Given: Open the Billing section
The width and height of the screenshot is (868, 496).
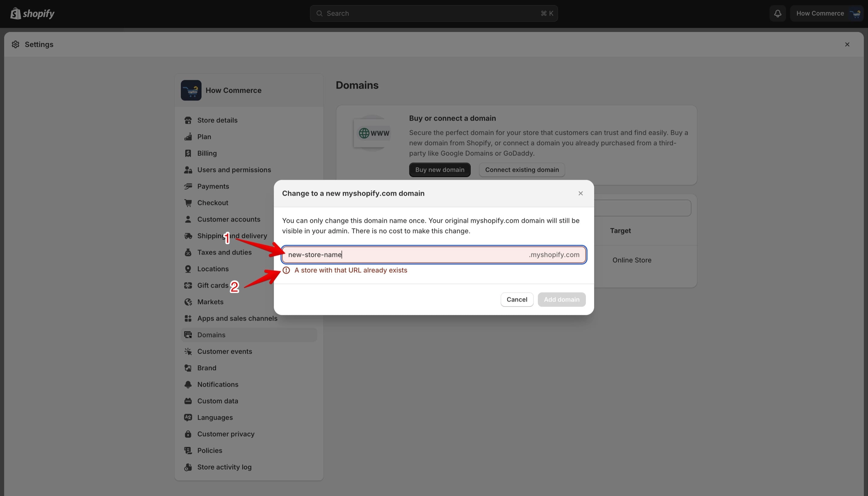Looking at the screenshot, I should click(x=249, y=153).
